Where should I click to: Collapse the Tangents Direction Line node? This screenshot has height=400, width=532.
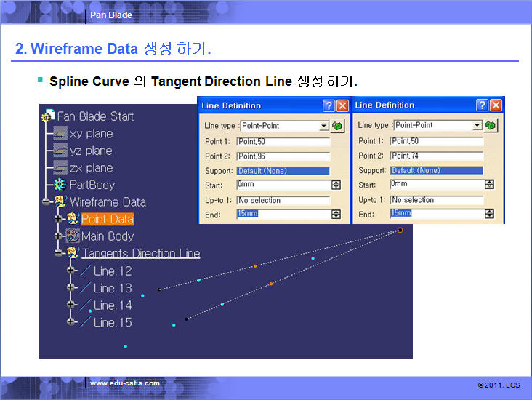click(x=59, y=253)
